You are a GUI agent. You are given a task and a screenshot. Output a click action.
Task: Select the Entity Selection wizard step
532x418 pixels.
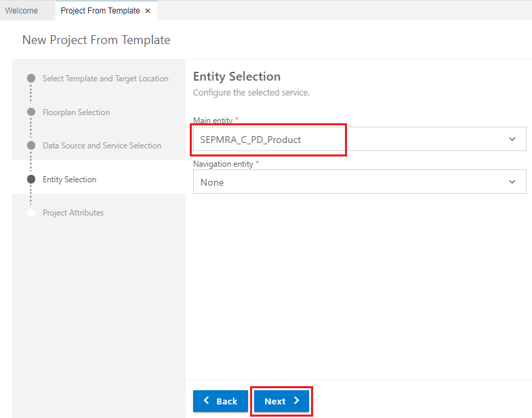70,179
